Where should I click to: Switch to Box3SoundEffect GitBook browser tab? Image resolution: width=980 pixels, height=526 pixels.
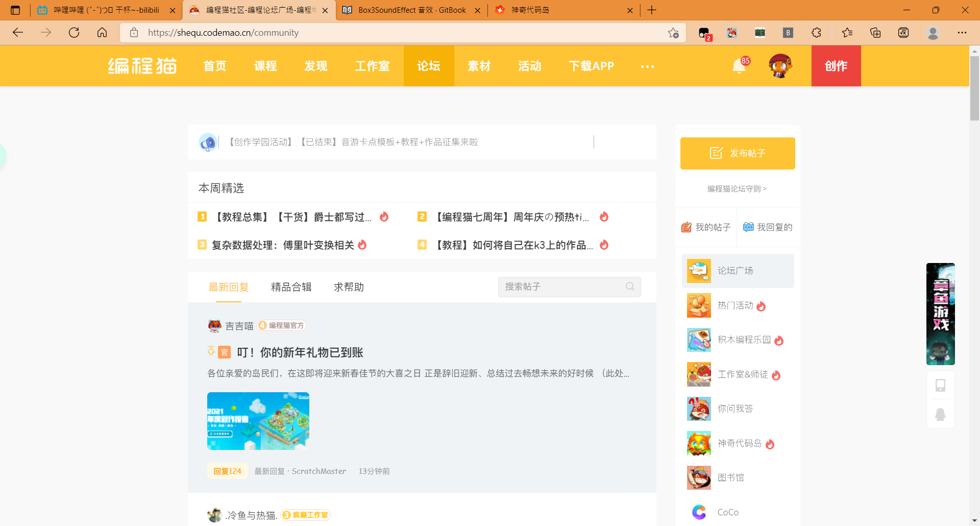[x=411, y=10]
